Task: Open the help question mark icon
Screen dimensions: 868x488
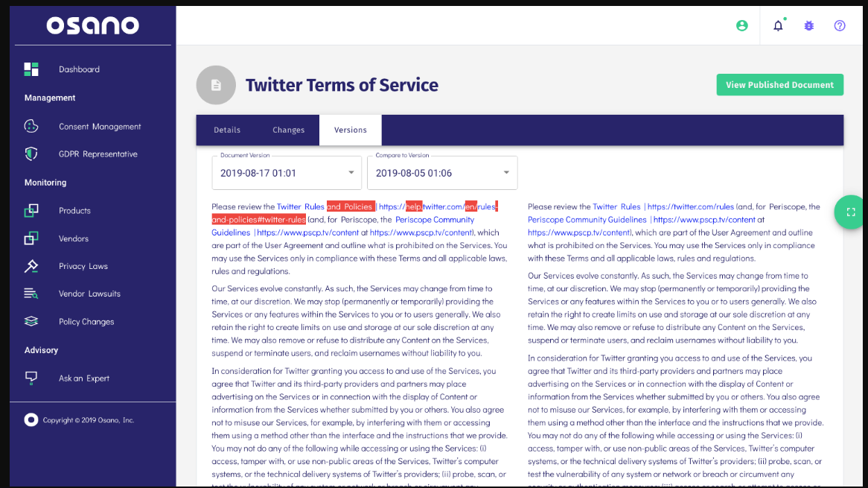Action: 840,26
